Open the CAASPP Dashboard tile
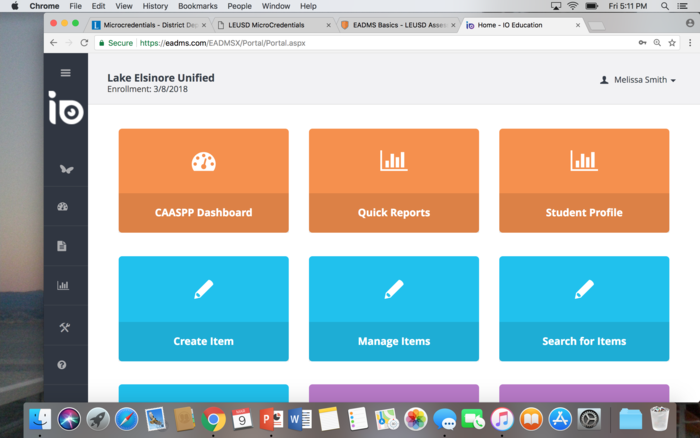This screenshot has height=438, width=700. click(x=203, y=180)
